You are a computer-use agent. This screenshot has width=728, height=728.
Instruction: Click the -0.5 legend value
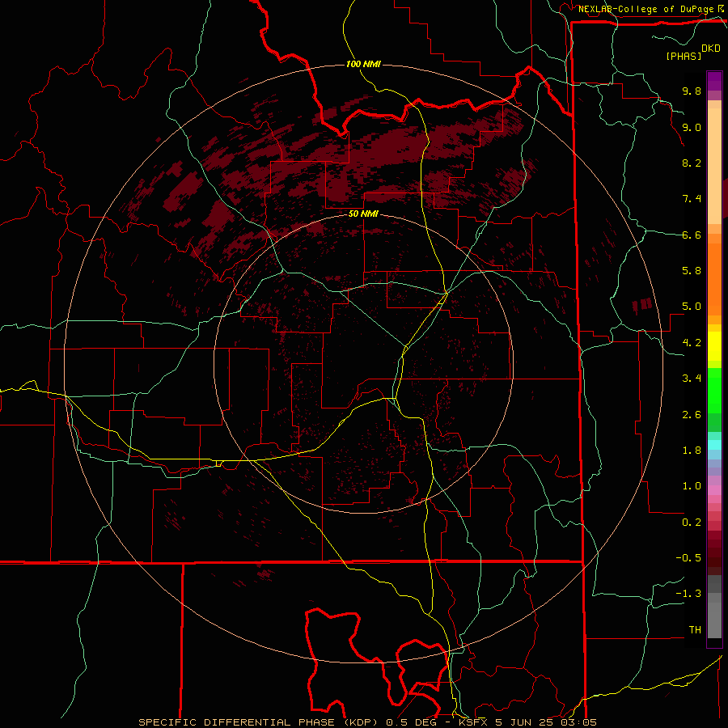pos(688,558)
